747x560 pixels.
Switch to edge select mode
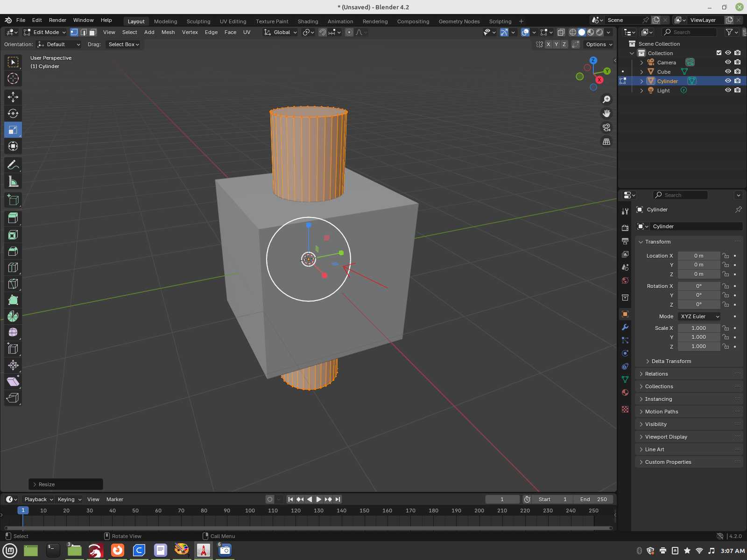pos(84,32)
